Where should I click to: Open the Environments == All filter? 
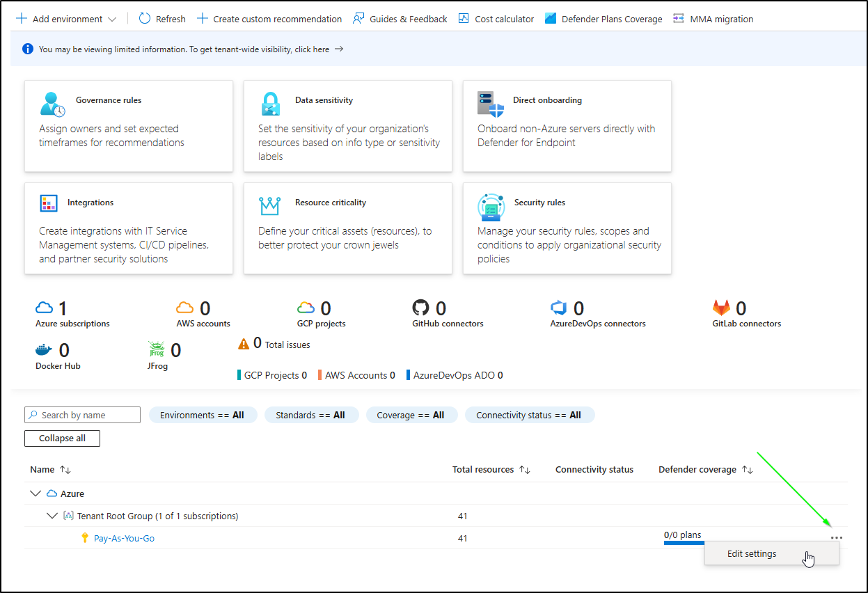click(x=203, y=415)
